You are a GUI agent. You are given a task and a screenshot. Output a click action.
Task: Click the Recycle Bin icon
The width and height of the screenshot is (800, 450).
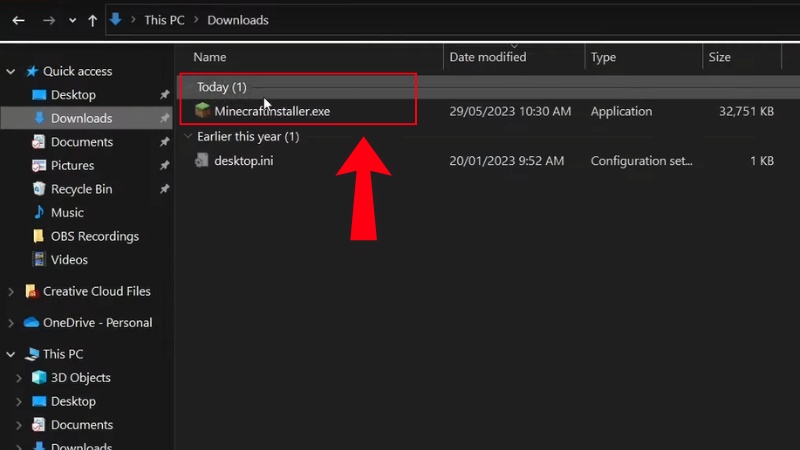click(39, 189)
